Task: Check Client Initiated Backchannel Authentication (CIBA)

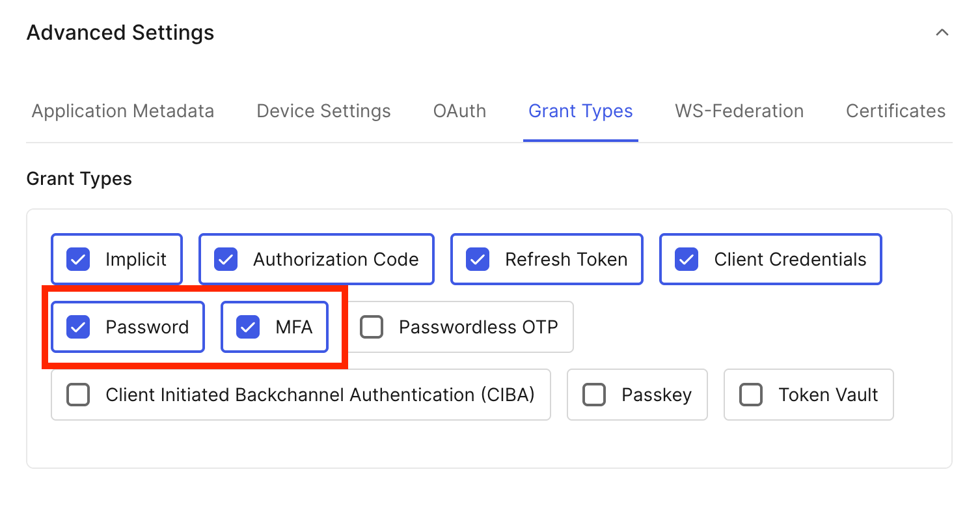Action: (78, 395)
